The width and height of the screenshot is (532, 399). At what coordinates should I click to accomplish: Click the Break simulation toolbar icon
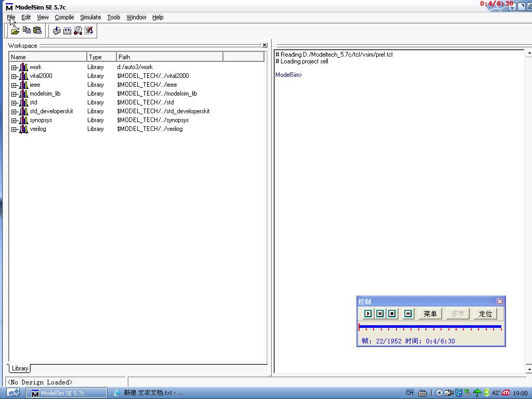point(89,31)
